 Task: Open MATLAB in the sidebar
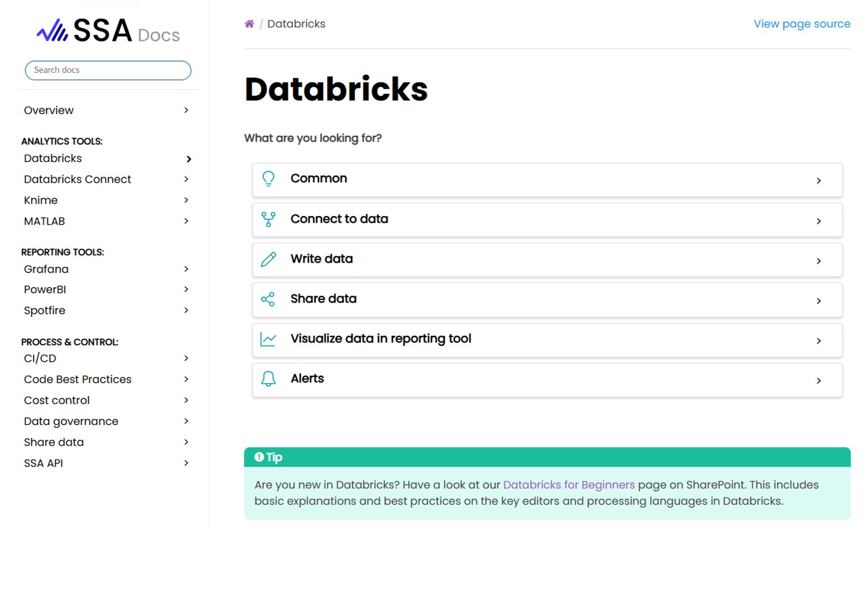pyautogui.click(x=45, y=221)
